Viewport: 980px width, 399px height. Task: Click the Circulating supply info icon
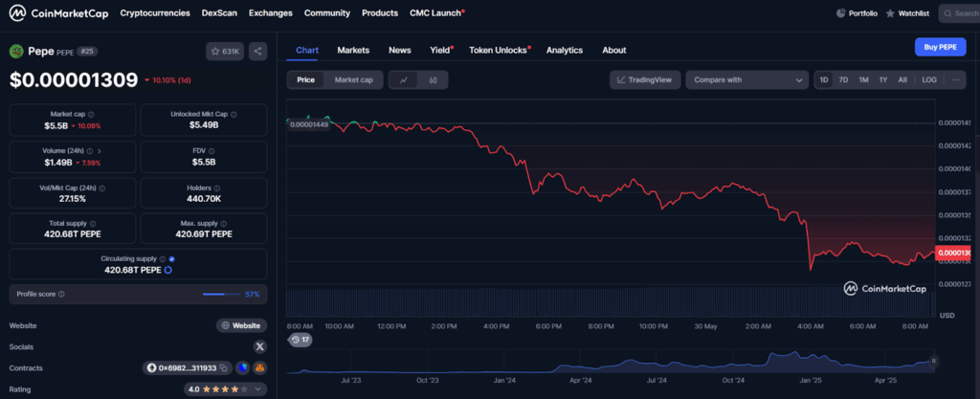click(163, 258)
